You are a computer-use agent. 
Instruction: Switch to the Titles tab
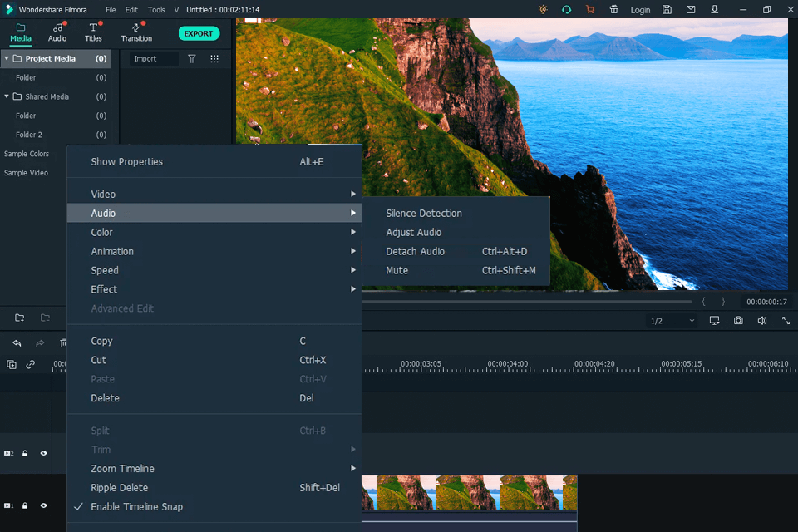click(x=93, y=32)
